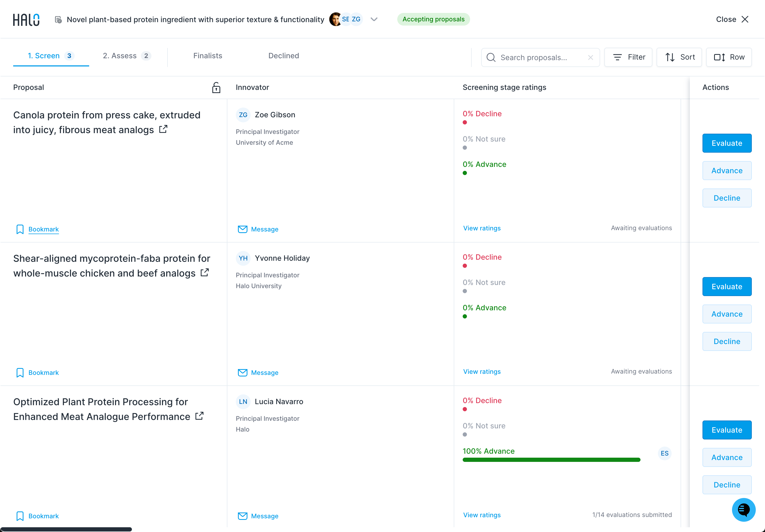Viewport: 765px width, 532px height.
Task: Click the 100% Advance green progress bar
Action: (551, 460)
